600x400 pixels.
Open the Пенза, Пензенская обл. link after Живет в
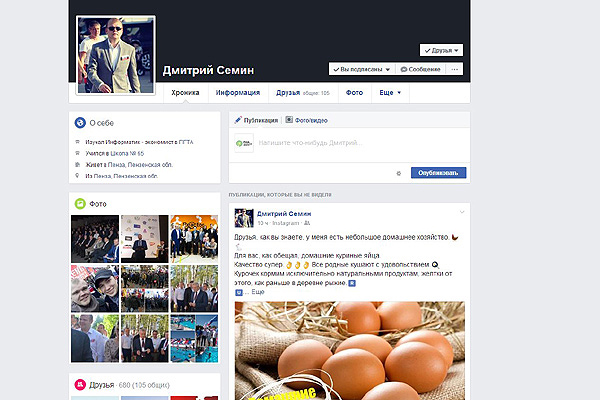click(140, 165)
